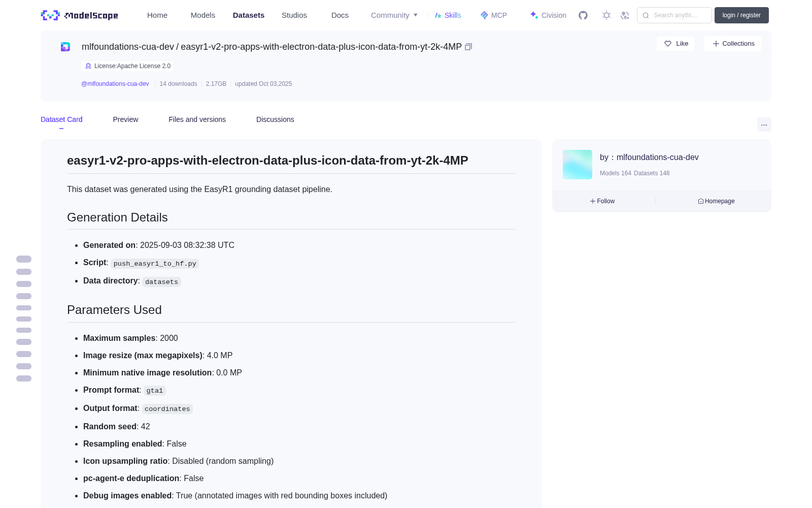Image resolution: width=812 pixels, height=508 pixels.
Task: Expand the Community dropdown menu
Action: 394,15
